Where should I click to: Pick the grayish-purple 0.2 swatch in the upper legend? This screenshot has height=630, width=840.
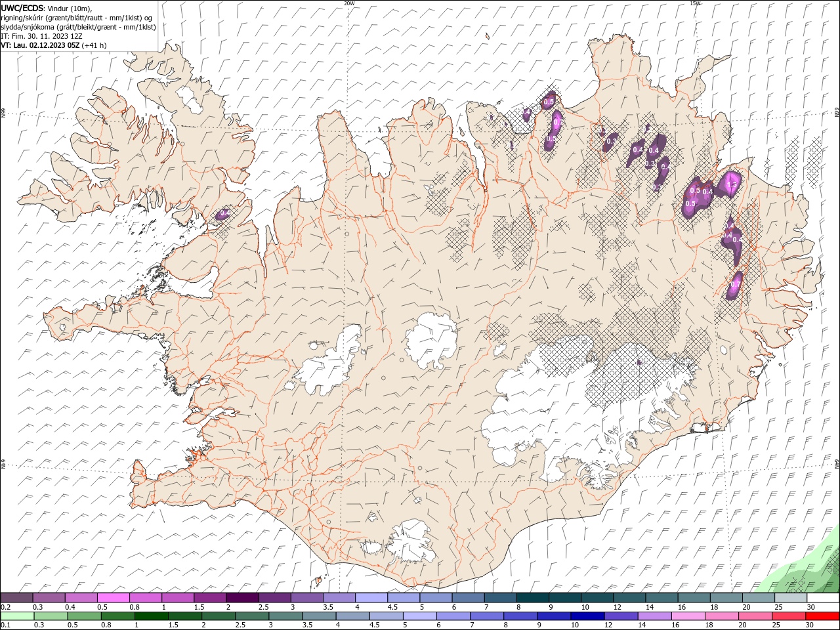[16, 598]
